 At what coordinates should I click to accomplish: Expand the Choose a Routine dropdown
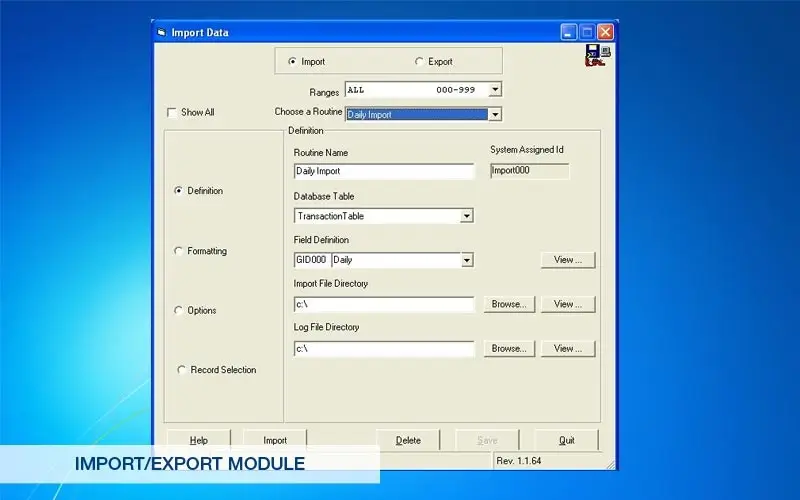coord(494,114)
